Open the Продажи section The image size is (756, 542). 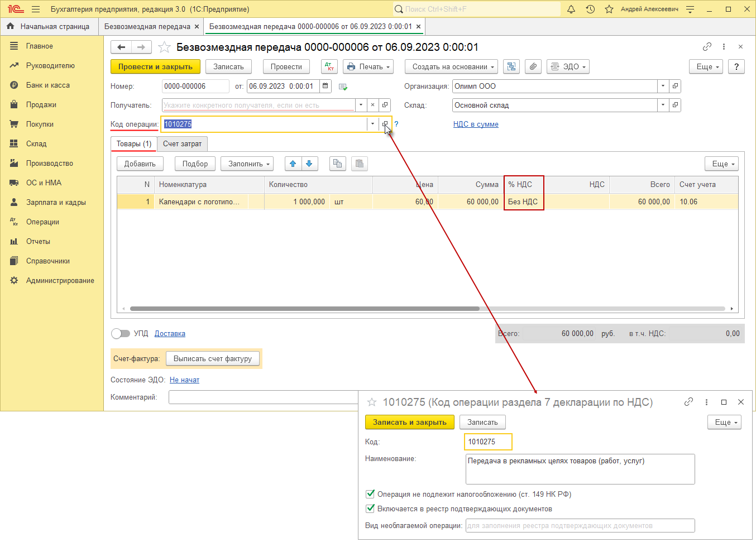[41, 104]
